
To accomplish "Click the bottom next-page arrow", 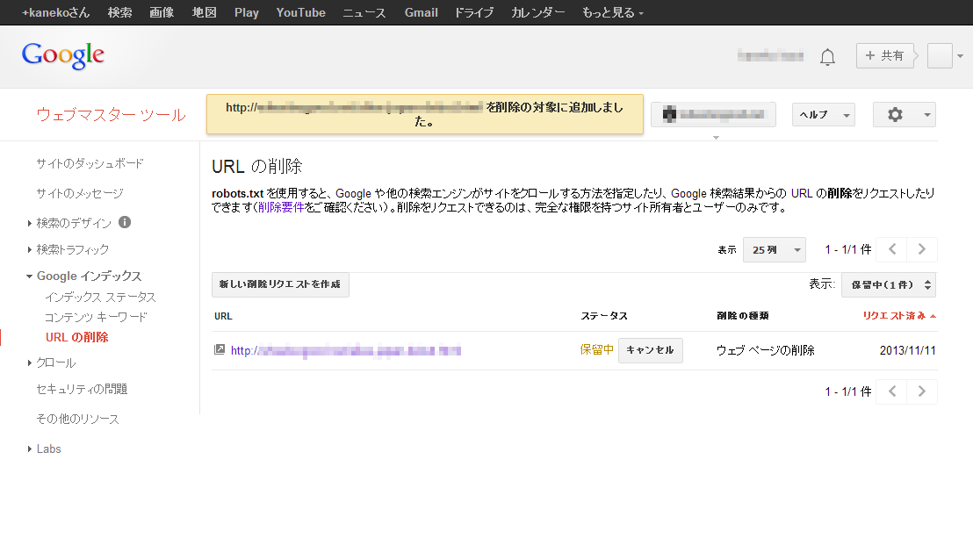I will click(921, 391).
